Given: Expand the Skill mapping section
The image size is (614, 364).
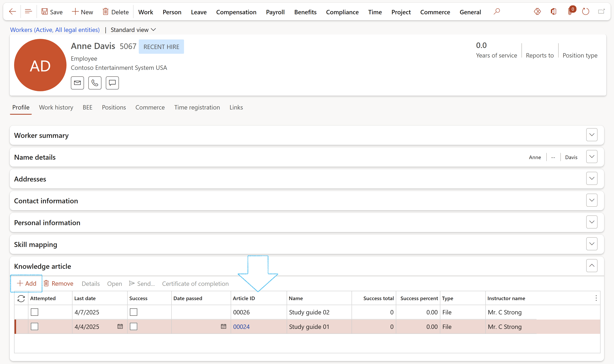Looking at the screenshot, I should (592, 244).
